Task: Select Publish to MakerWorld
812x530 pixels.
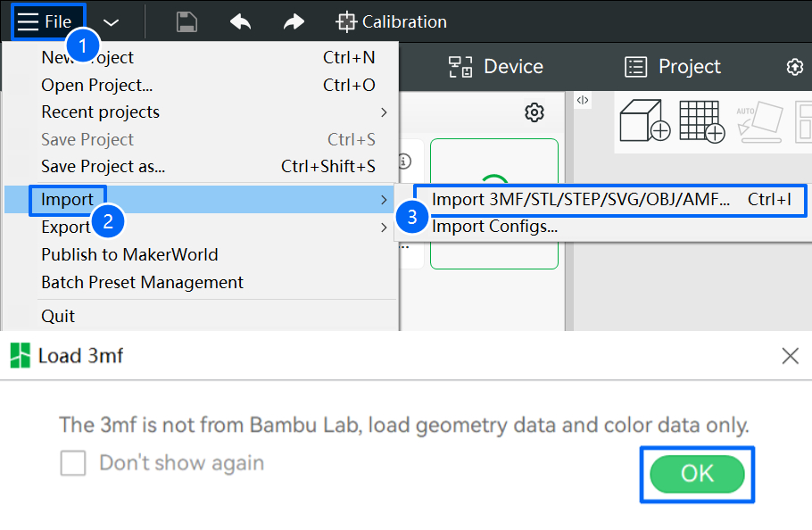Action: (x=201, y=254)
